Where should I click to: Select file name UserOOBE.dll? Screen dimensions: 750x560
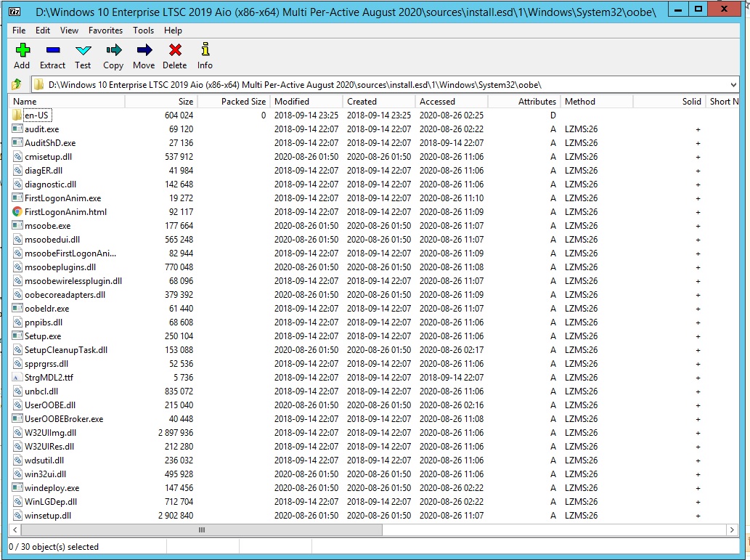[x=50, y=405]
